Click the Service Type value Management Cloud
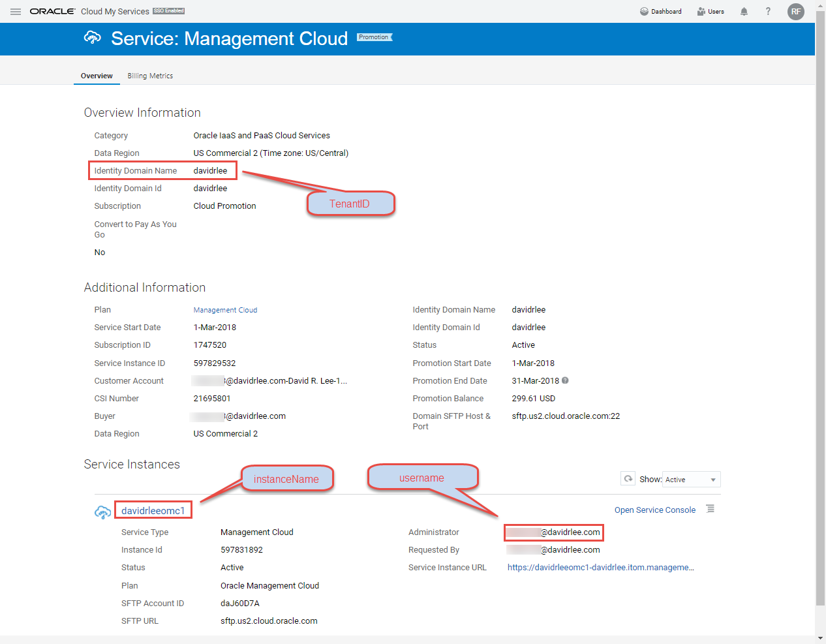The height and width of the screenshot is (644, 826). coord(257,532)
